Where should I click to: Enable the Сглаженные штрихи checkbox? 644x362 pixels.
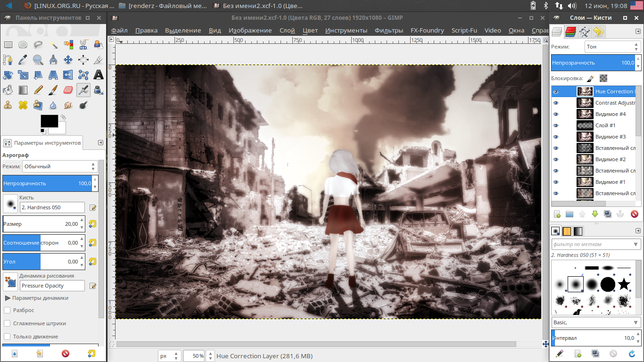pyautogui.click(x=7, y=323)
